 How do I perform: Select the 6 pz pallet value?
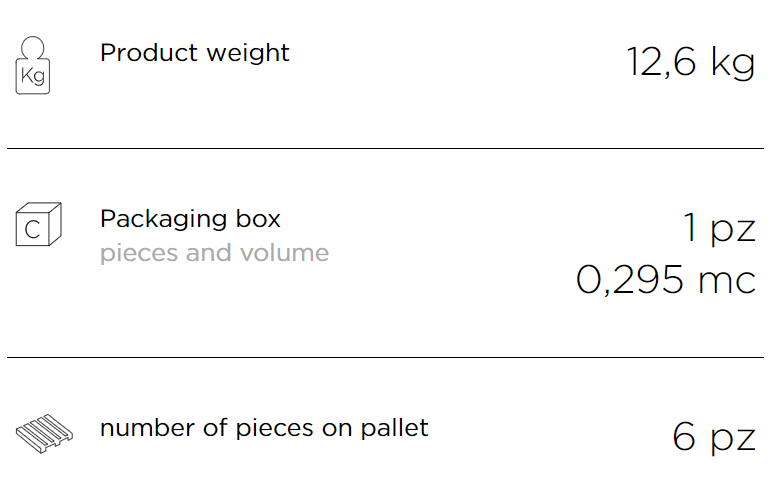coord(714,437)
